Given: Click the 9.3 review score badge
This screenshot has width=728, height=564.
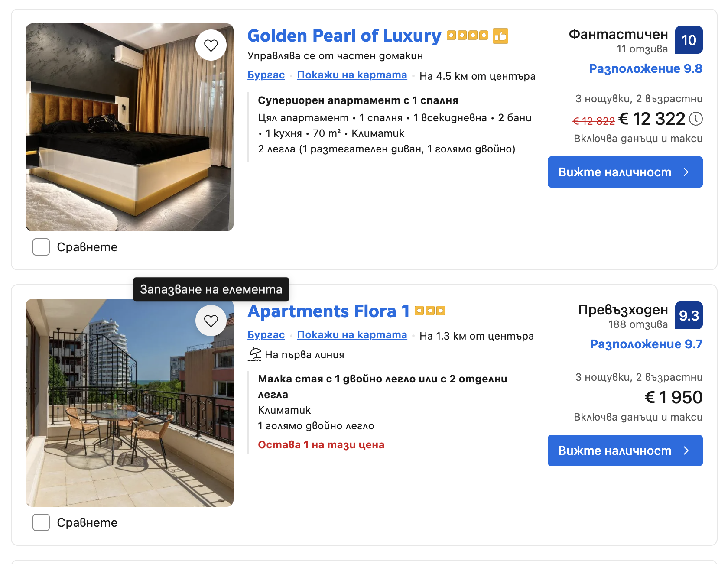Looking at the screenshot, I should 689,315.
